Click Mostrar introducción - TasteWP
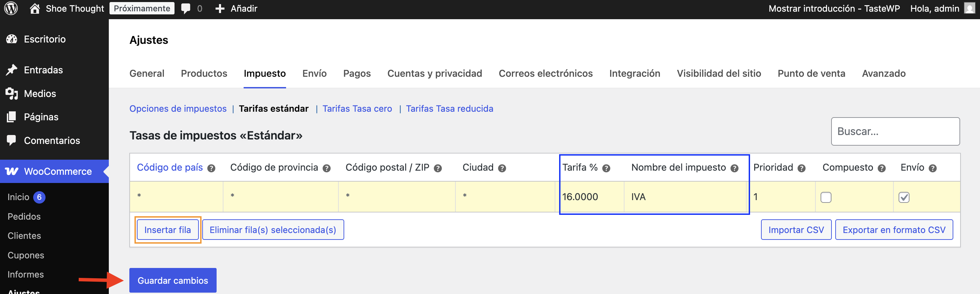Viewport: 980px width, 294px height. point(834,8)
